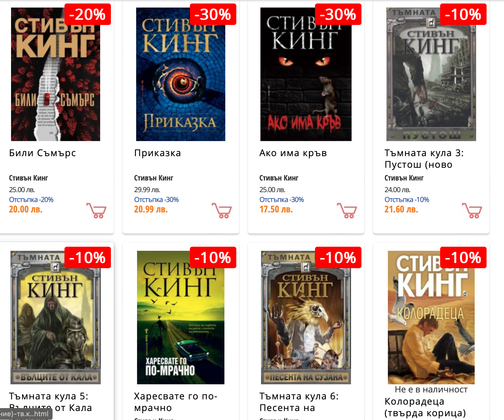View the Колорадеца book cover

click(x=431, y=318)
